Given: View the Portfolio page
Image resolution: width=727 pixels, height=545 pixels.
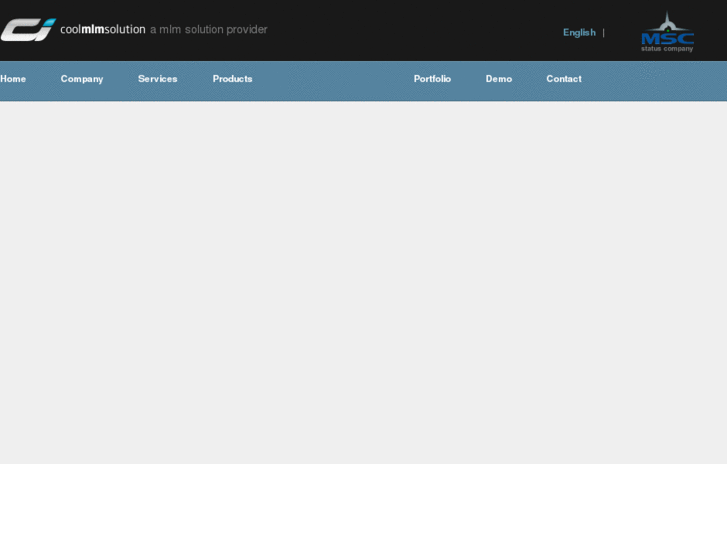Looking at the screenshot, I should click(x=432, y=79).
